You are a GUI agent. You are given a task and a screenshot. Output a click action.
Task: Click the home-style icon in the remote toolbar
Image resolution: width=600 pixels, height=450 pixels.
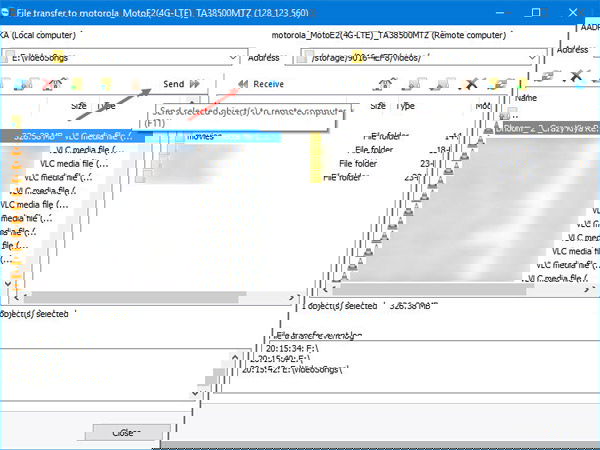387,84
